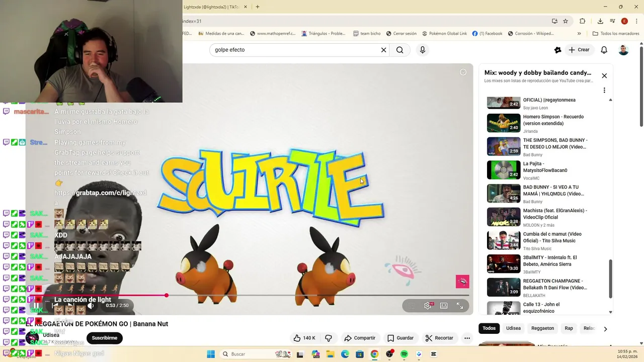Click Recortar button
The width and height of the screenshot is (644, 362).
point(439,338)
